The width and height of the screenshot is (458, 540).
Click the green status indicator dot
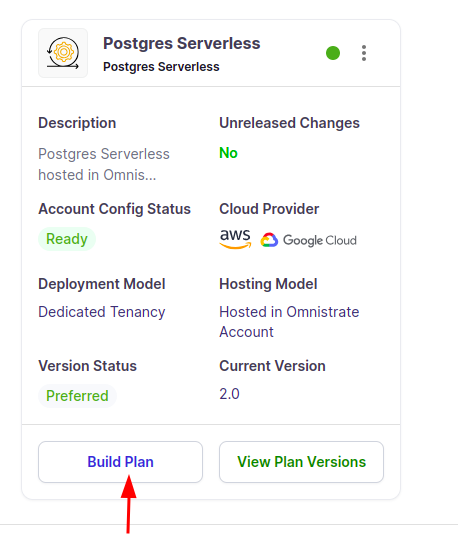[x=333, y=53]
